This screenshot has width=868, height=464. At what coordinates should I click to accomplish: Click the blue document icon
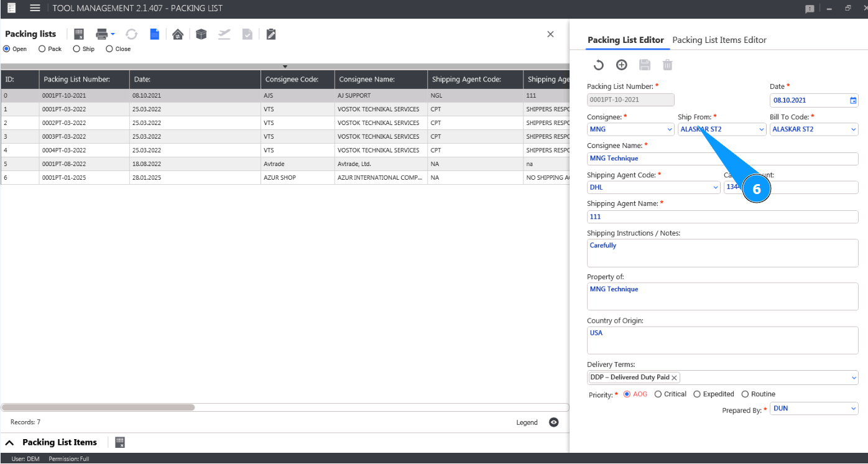coord(154,34)
